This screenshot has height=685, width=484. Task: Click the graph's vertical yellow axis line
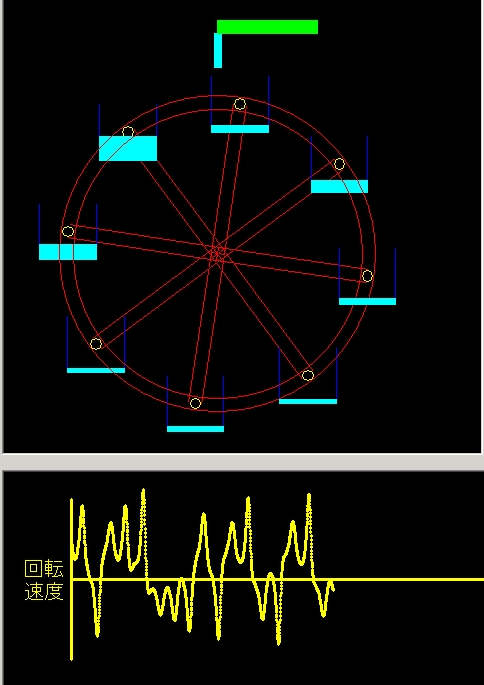pos(72,579)
